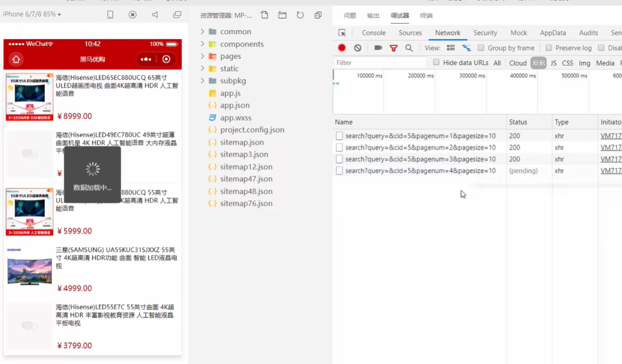The width and height of the screenshot is (622, 364).
Task: Check the pagenum=3 request checkbox
Action: [339, 159]
